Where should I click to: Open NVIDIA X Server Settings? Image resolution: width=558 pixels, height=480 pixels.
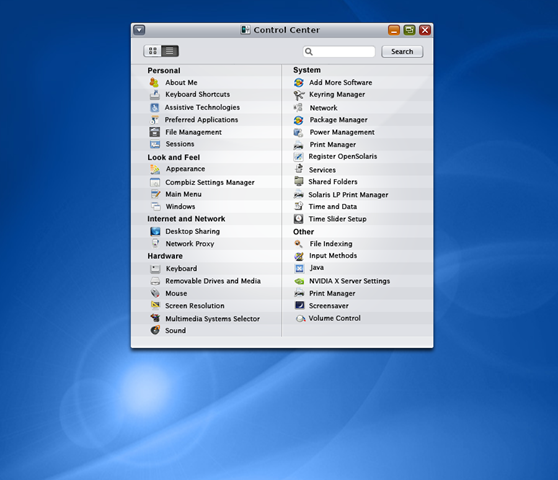click(x=349, y=281)
